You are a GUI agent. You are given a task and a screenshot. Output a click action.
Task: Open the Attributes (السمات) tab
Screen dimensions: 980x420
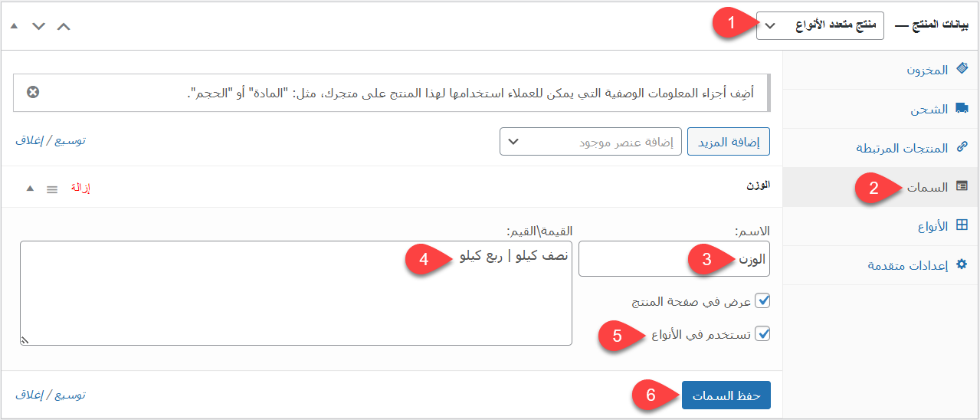pyautogui.click(x=927, y=187)
